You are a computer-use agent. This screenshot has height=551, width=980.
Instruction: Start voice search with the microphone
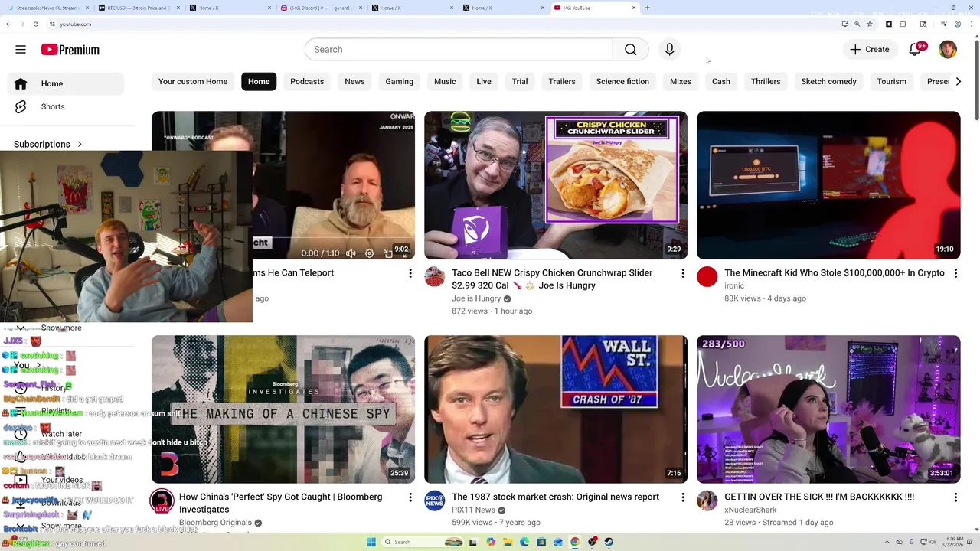click(x=670, y=50)
